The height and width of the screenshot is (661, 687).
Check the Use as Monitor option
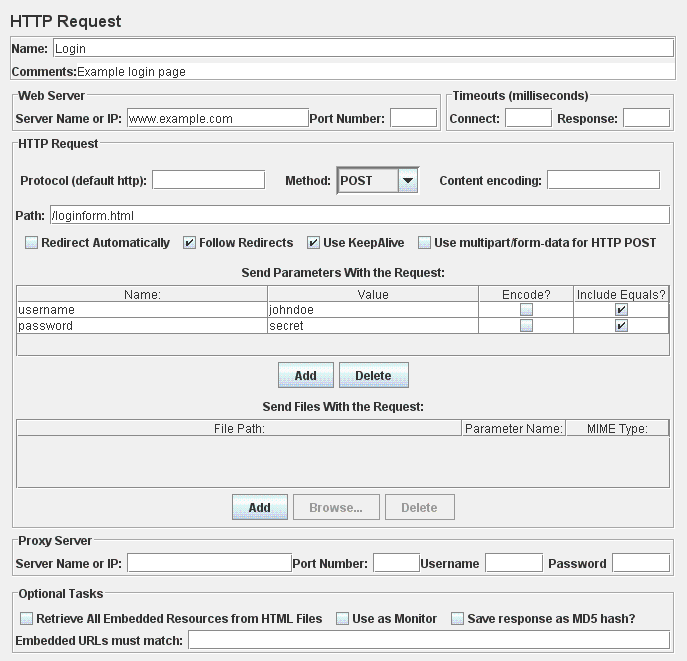342,619
